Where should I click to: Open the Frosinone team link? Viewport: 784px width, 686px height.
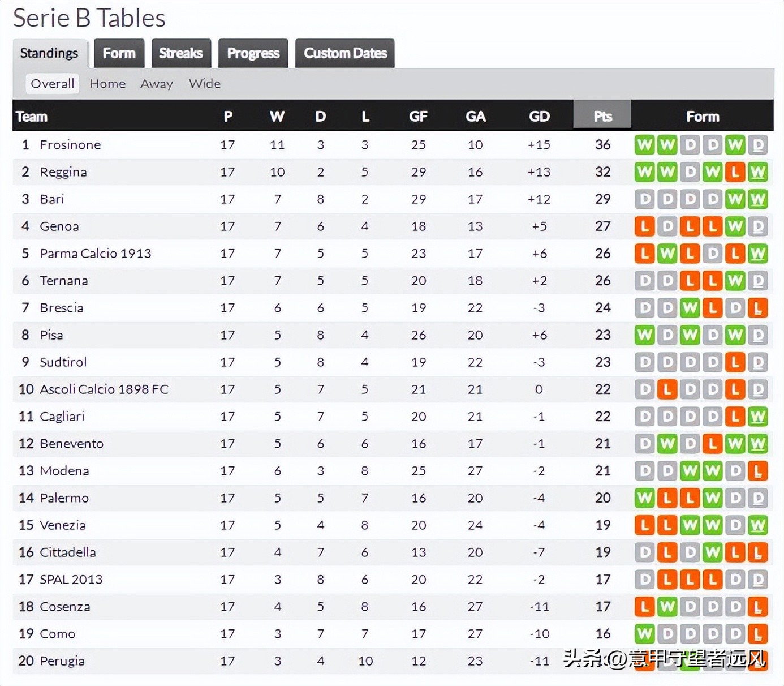(x=70, y=145)
